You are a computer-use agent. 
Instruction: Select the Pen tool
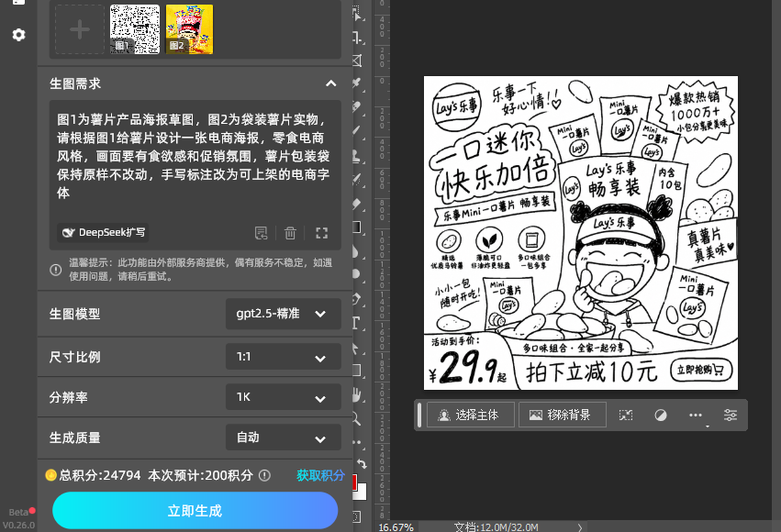[x=358, y=299]
